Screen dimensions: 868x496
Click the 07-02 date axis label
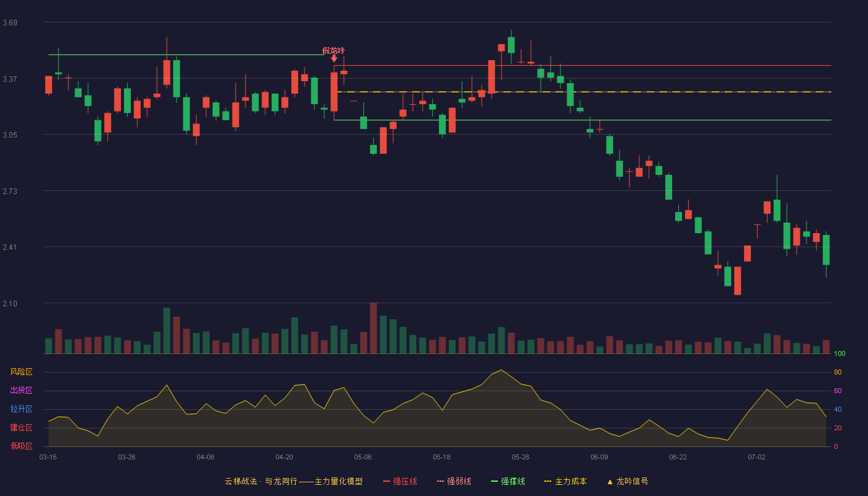pos(756,457)
